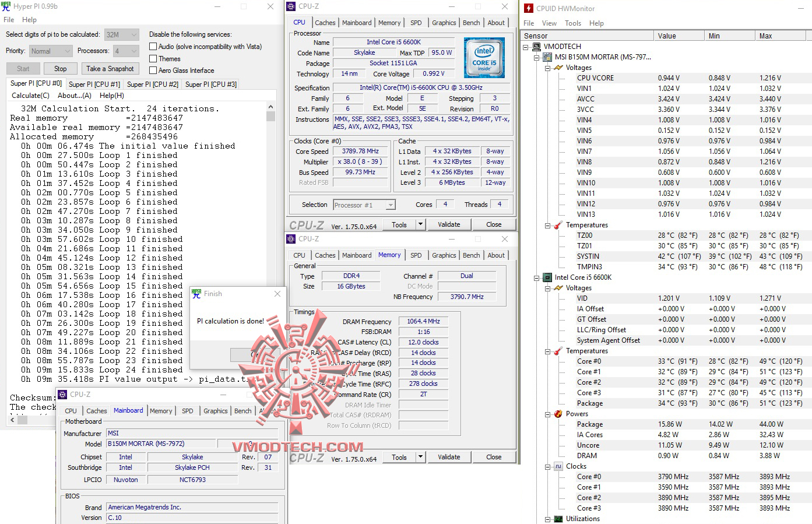The image size is (812, 524).
Task: Click the Powers icon in HWMonitor tree
Action: coord(558,414)
